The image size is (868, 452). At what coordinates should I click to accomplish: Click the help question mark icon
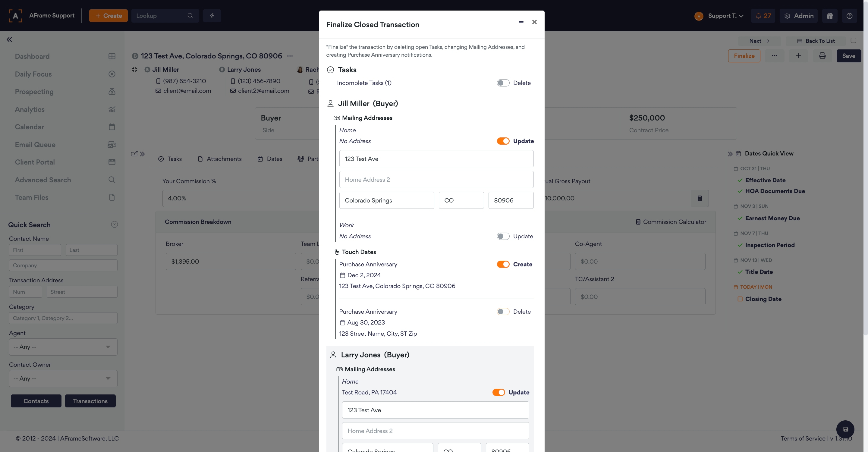(849, 16)
